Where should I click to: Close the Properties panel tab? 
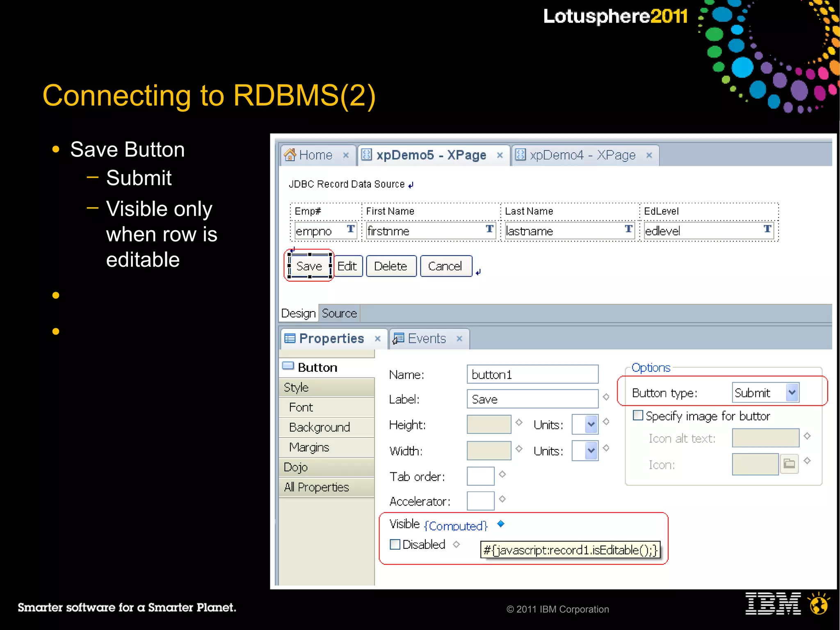(378, 339)
